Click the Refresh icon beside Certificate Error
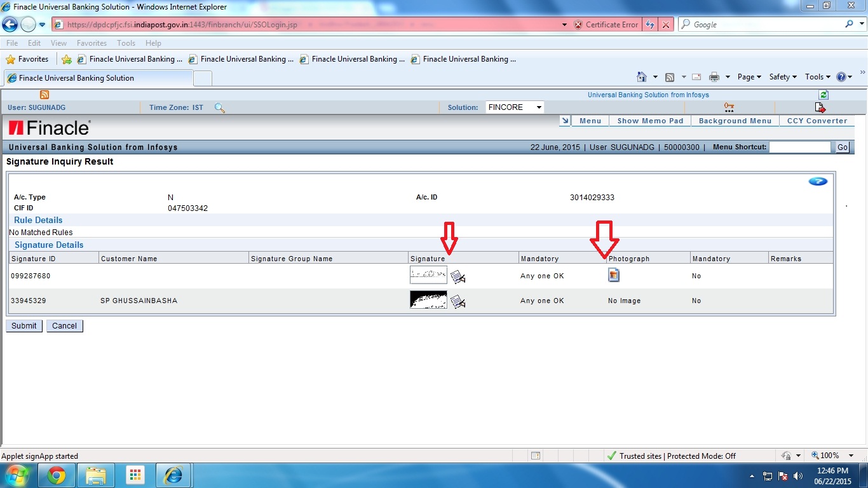Viewport: 868px width, 488px height. pos(650,25)
